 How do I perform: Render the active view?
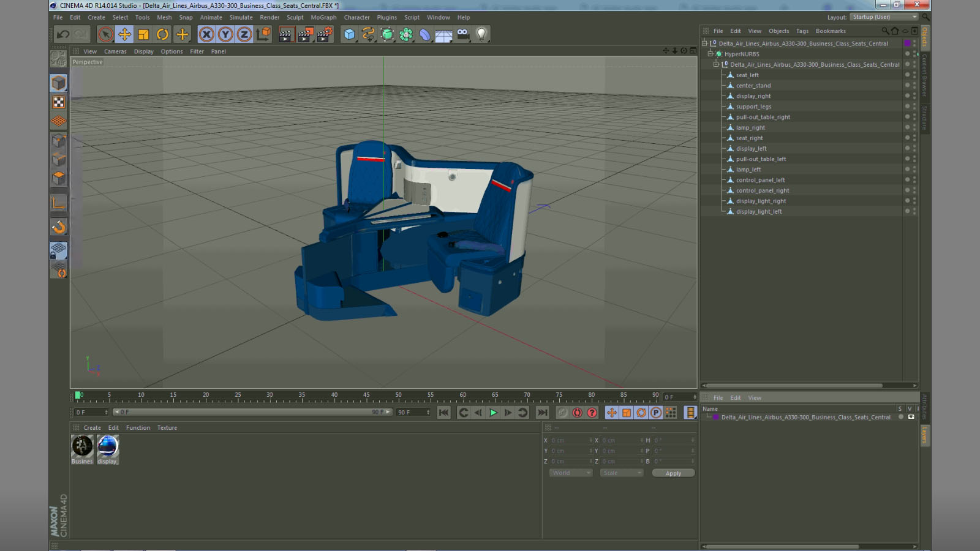click(286, 34)
